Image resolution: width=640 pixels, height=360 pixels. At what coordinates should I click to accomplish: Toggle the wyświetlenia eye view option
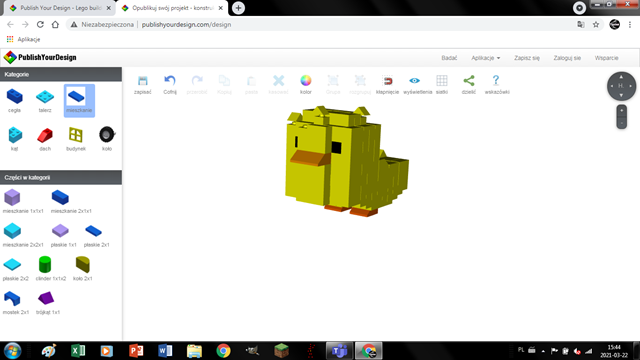[x=415, y=81]
